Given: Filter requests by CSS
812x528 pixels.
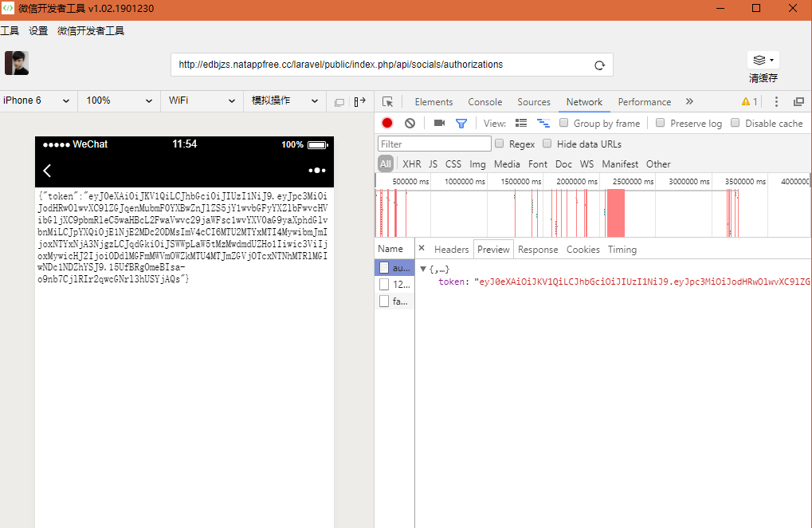Looking at the screenshot, I should pyautogui.click(x=453, y=164).
